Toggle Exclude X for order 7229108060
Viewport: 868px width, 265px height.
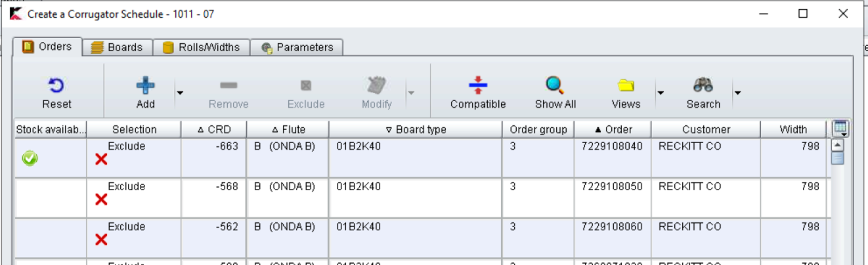pos(101,239)
